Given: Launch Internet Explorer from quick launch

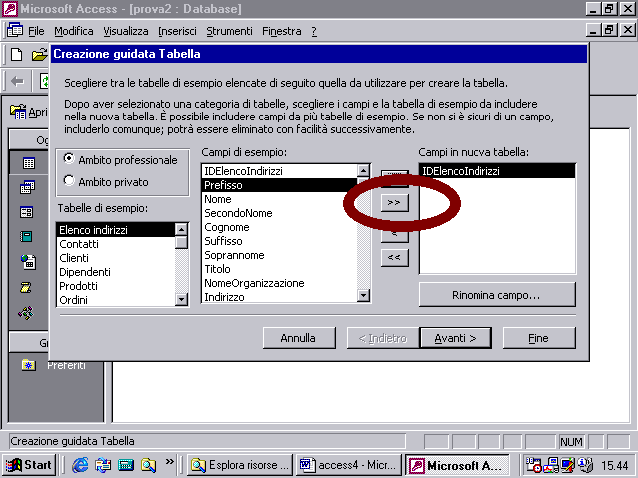Looking at the screenshot, I should (80, 464).
